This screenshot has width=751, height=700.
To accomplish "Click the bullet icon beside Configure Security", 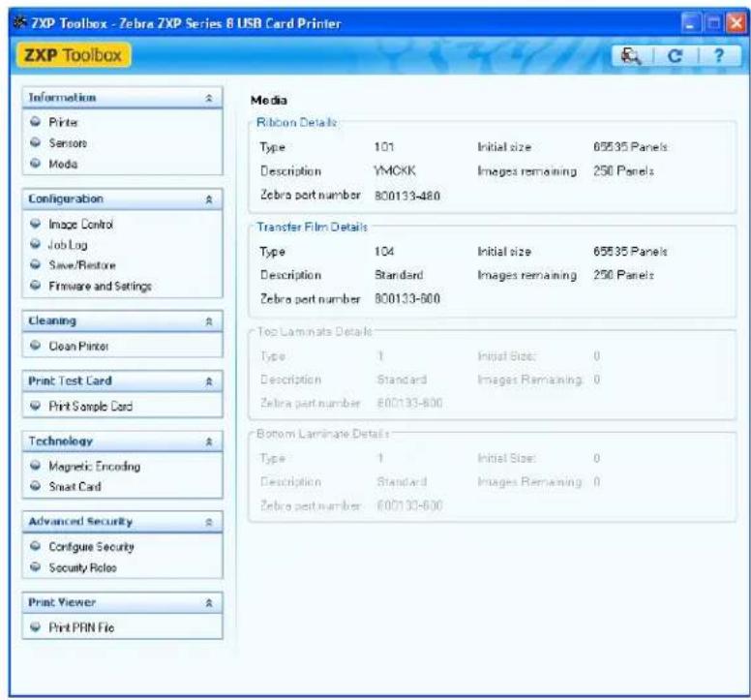I will click(36, 546).
